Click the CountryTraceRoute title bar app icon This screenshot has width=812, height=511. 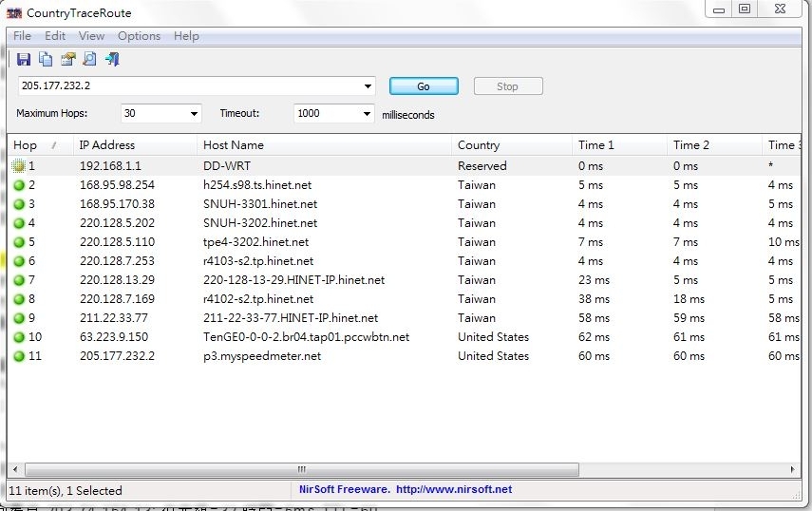(14, 13)
